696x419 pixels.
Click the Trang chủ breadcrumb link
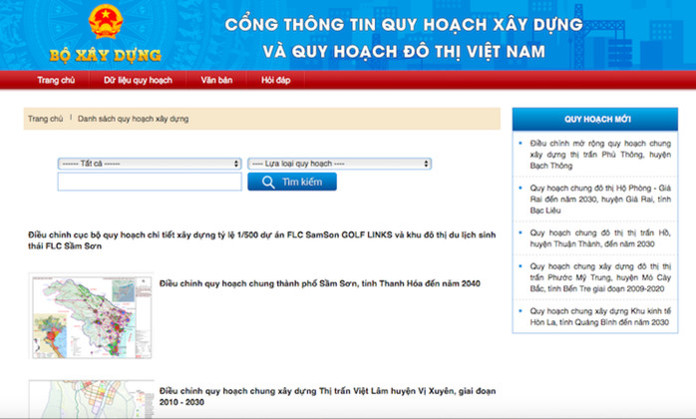45,119
